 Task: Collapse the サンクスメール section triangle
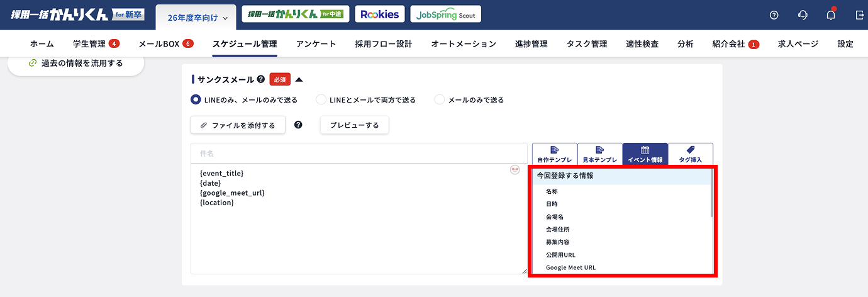tap(299, 80)
